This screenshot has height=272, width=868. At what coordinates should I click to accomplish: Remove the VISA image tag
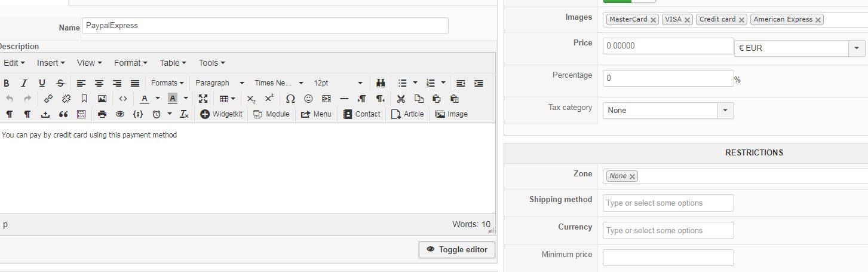[688, 20]
